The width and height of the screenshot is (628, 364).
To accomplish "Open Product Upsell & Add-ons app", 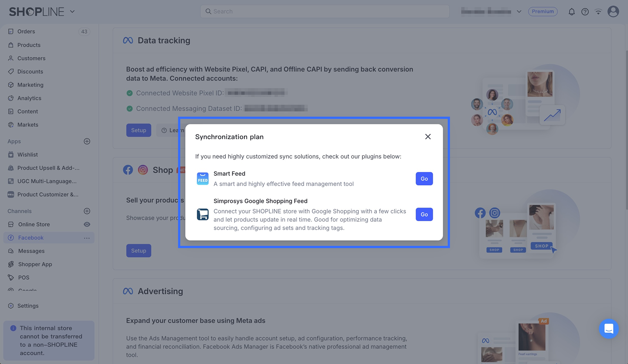I will (48, 168).
